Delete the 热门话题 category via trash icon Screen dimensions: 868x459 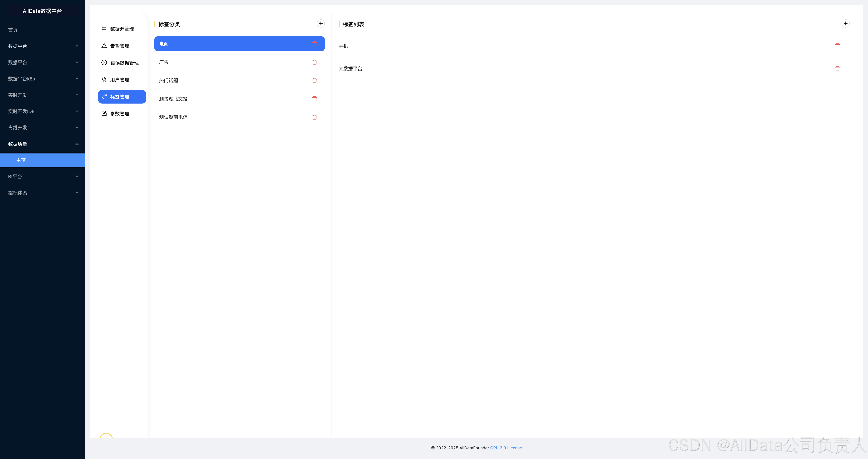(314, 81)
